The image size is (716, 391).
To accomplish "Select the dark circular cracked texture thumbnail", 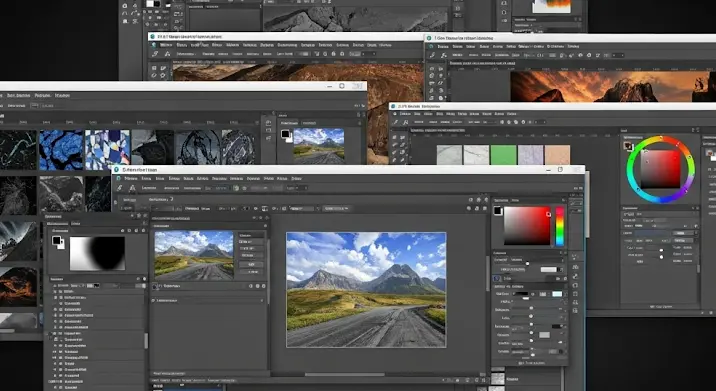I will pos(198,148).
